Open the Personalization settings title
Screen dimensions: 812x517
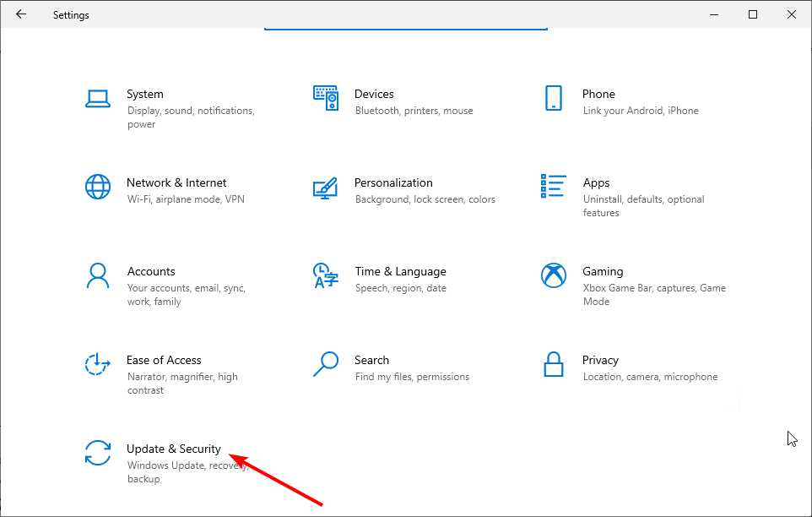coord(393,182)
